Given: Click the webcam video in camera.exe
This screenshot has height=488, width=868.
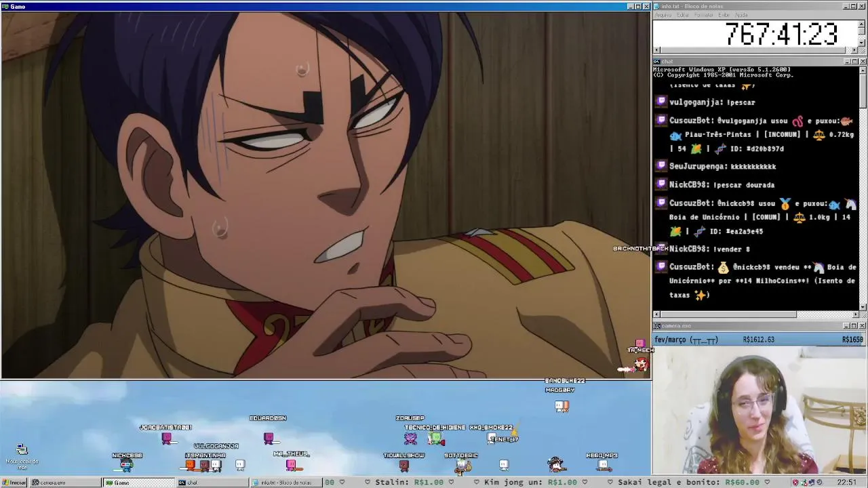Looking at the screenshot, I should (759, 409).
